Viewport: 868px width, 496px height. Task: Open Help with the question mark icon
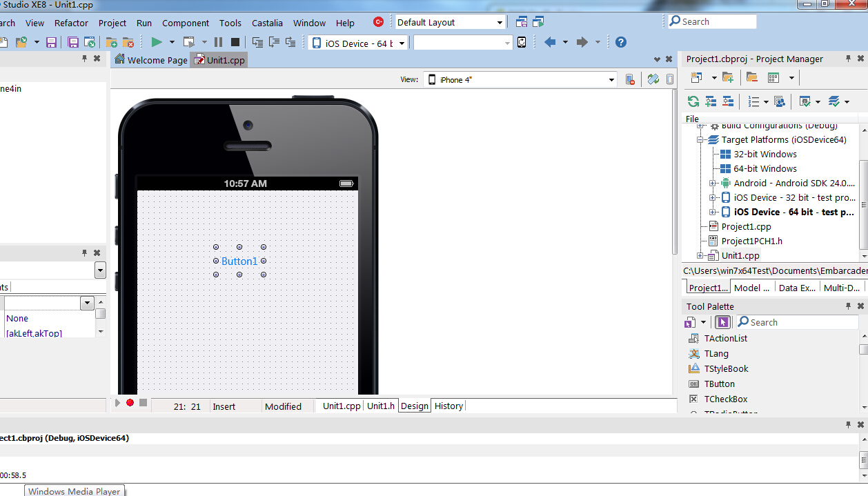coord(621,42)
